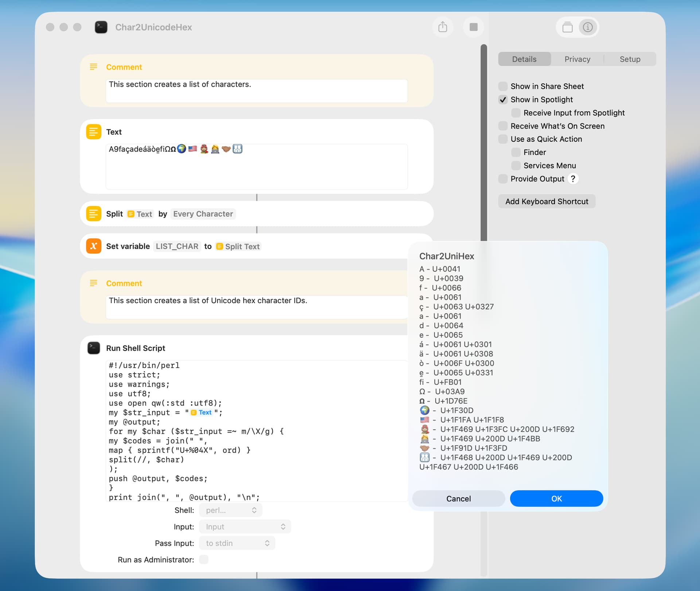The image size is (700, 591).
Task: Click the orange Set variable icon
Action: [94, 246]
